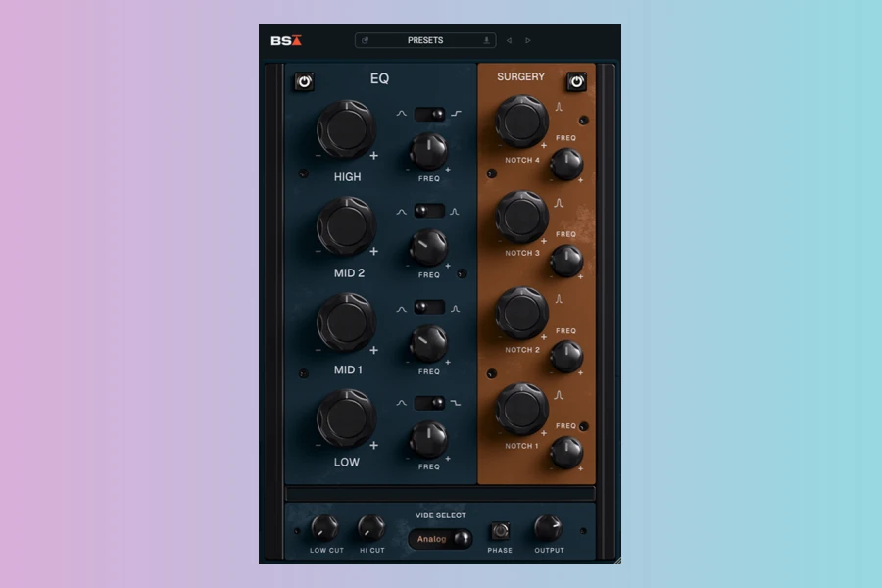
Task: Flip the LOW band bell/shelf switch
Action: coord(429,403)
